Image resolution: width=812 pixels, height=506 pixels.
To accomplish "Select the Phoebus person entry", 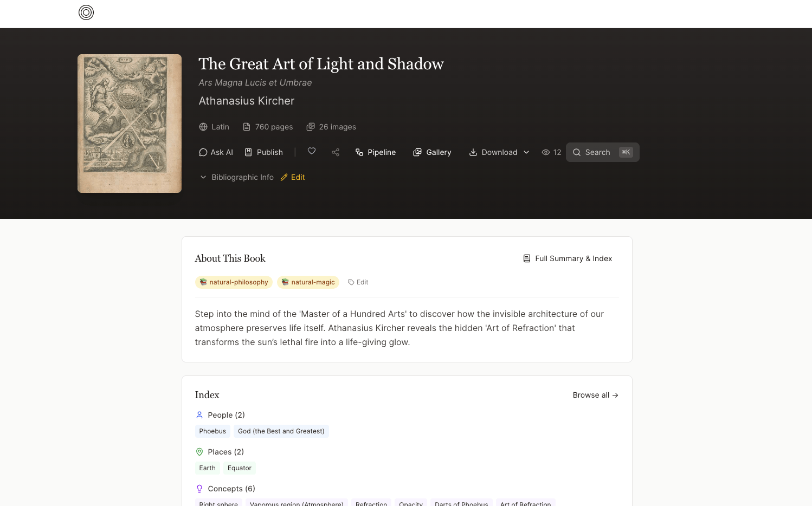I will point(212,431).
